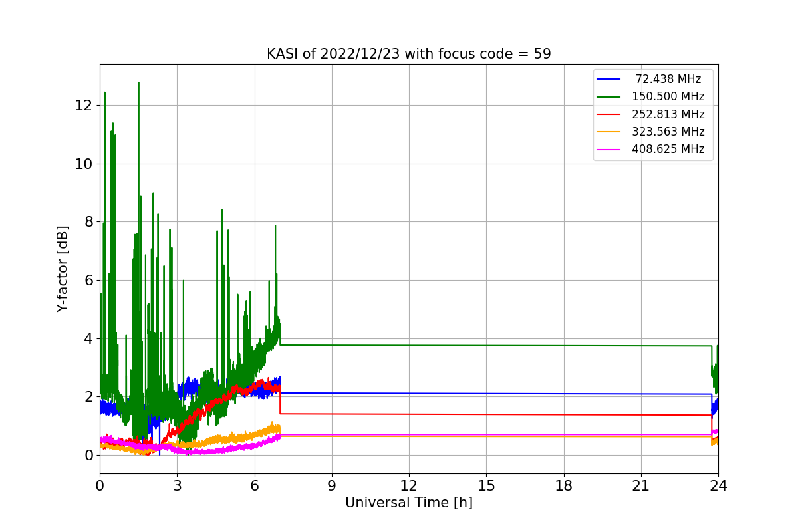
Task: Click the red legend line swatch
Action: tap(608, 114)
